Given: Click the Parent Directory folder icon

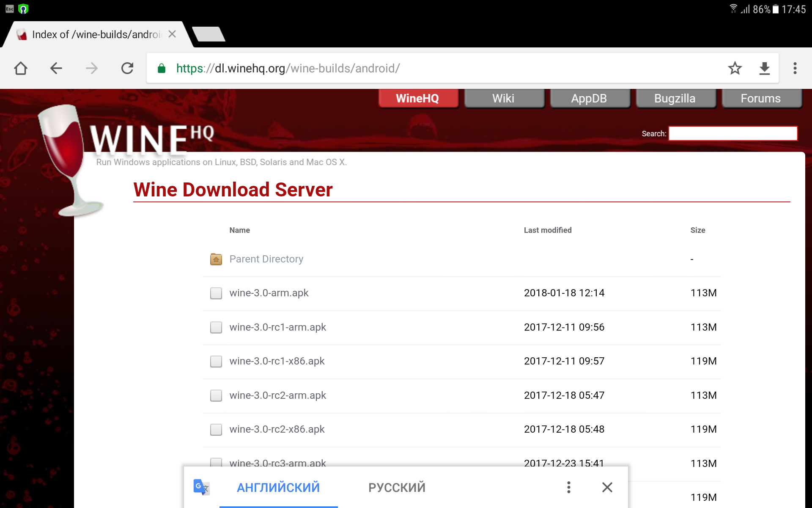Looking at the screenshot, I should tap(216, 259).
